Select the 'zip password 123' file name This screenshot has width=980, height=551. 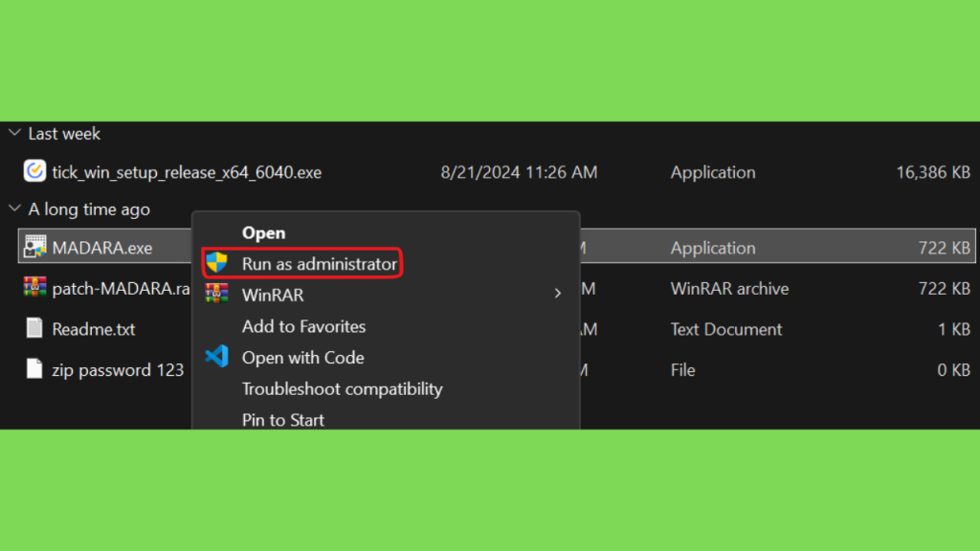tap(118, 370)
